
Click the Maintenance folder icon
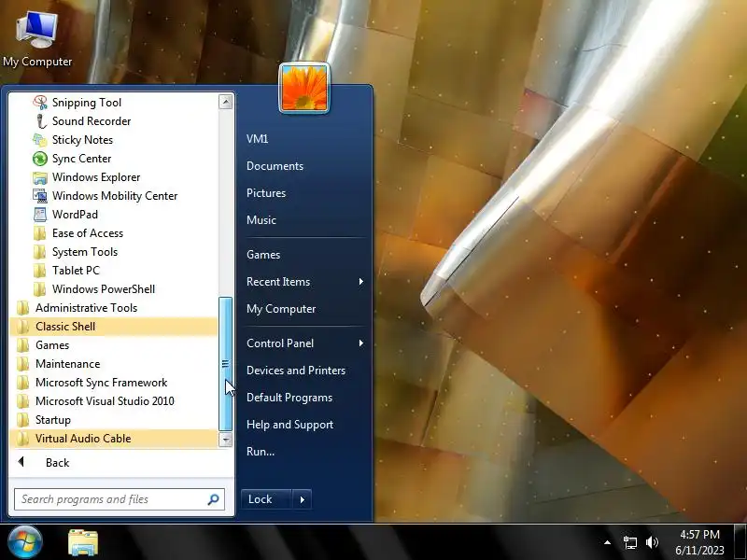click(x=22, y=364)
